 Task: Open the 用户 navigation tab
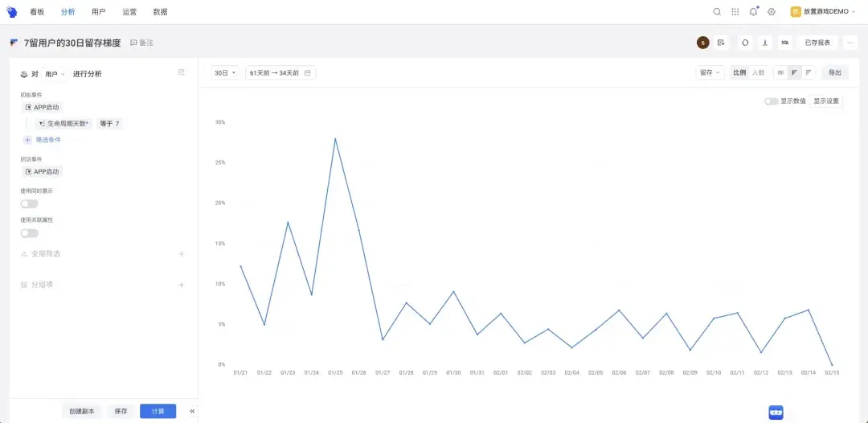click(99, 11)
